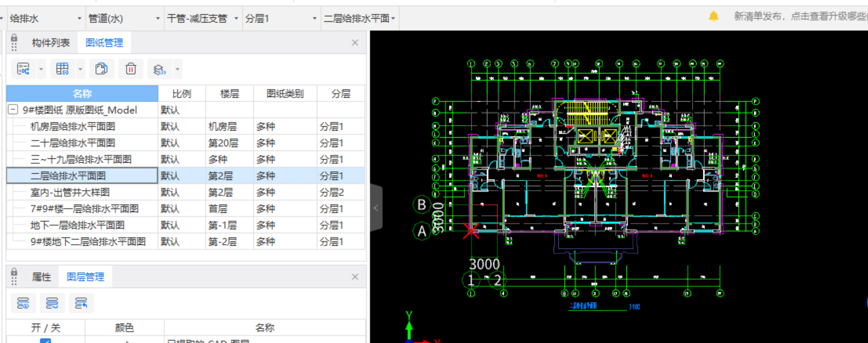Collapse the 9#楼图纸 原版图纸_Model tree node
Viewport: 868px width, 343px height.
pyautogui.click(x=13, y=110)
